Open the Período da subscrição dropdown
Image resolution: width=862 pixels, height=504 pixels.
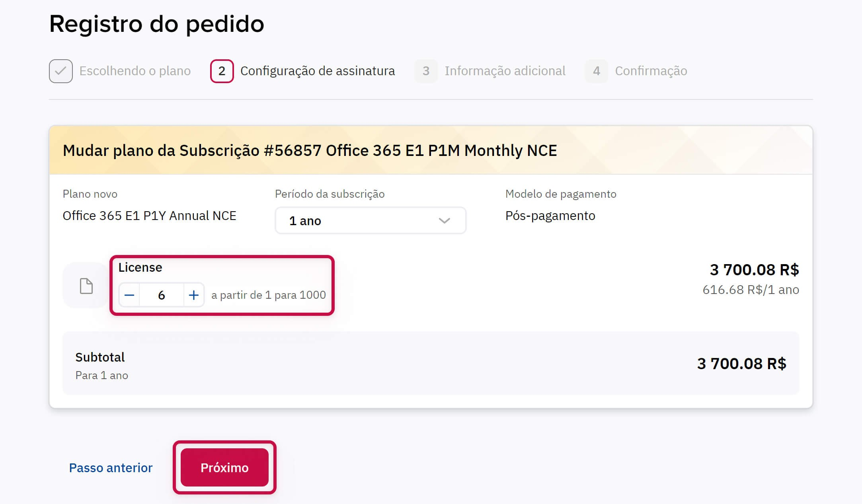[370, 220]
